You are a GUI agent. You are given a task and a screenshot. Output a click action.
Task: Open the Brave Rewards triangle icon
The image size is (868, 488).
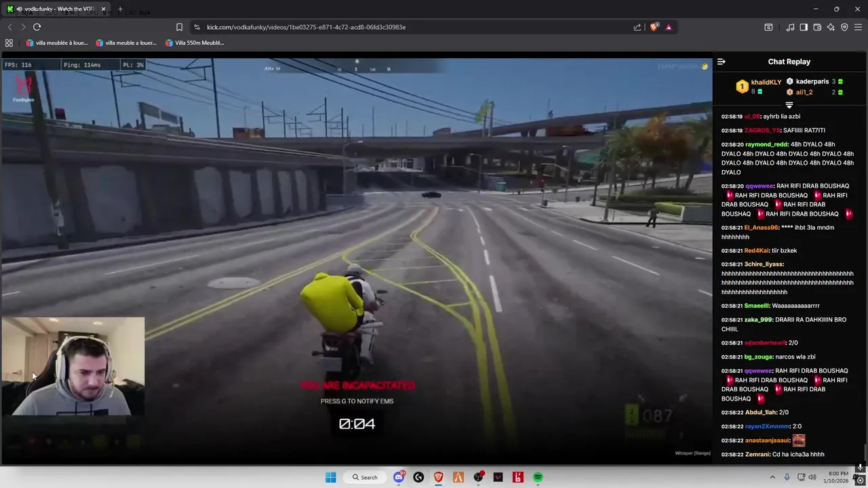669,27
